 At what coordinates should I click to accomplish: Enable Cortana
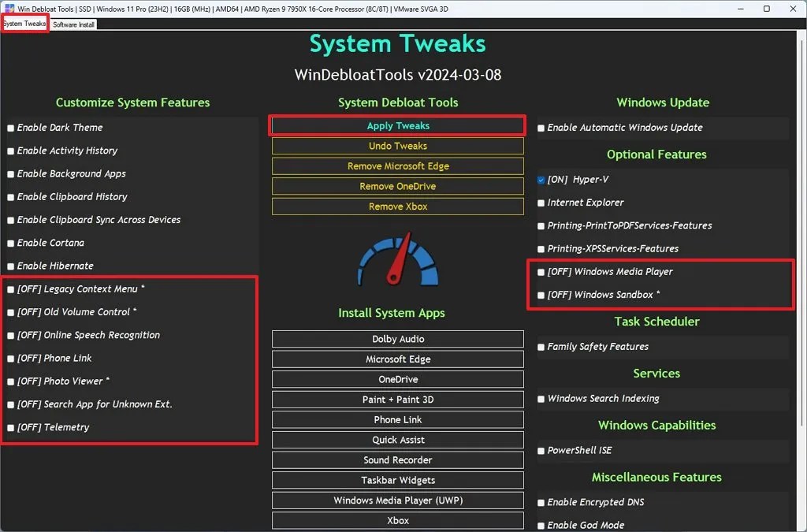click(x=10, y=243)
